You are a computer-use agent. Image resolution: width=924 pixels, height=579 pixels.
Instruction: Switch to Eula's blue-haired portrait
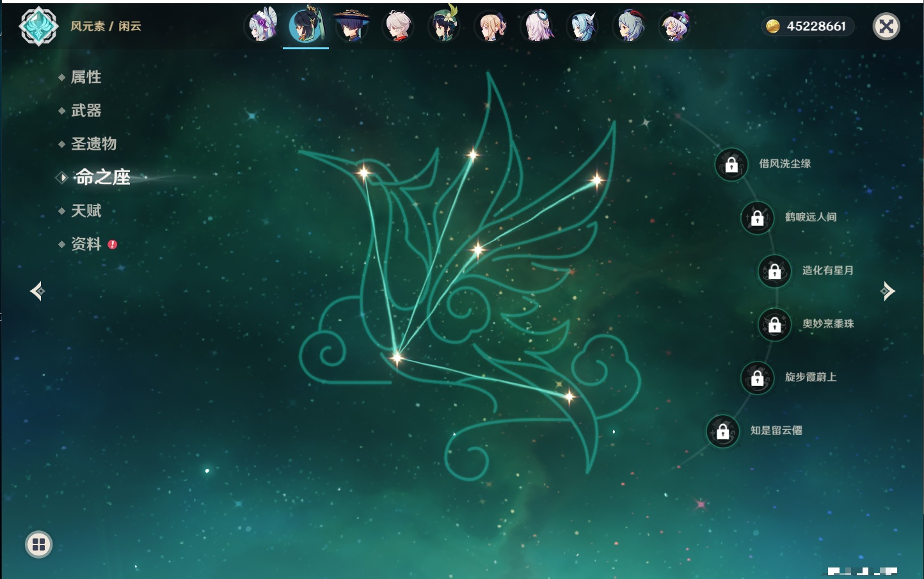(x=583, y=26)
